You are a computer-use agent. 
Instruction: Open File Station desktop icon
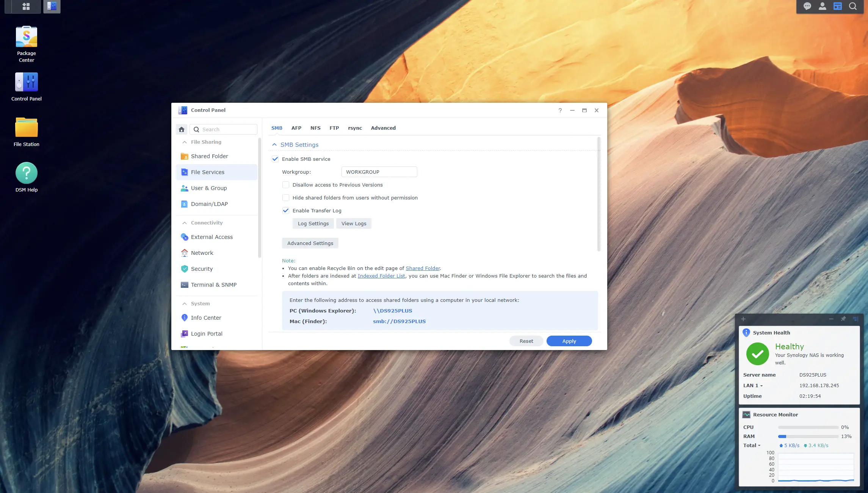coord(26,128)
